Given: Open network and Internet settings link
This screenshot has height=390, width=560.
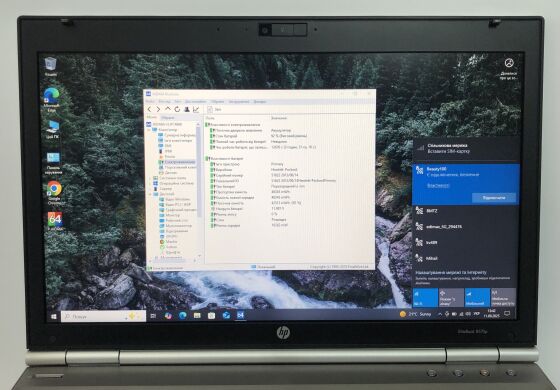Looking at the screenshot, I should pyautogui.click(x=451, y=272).
